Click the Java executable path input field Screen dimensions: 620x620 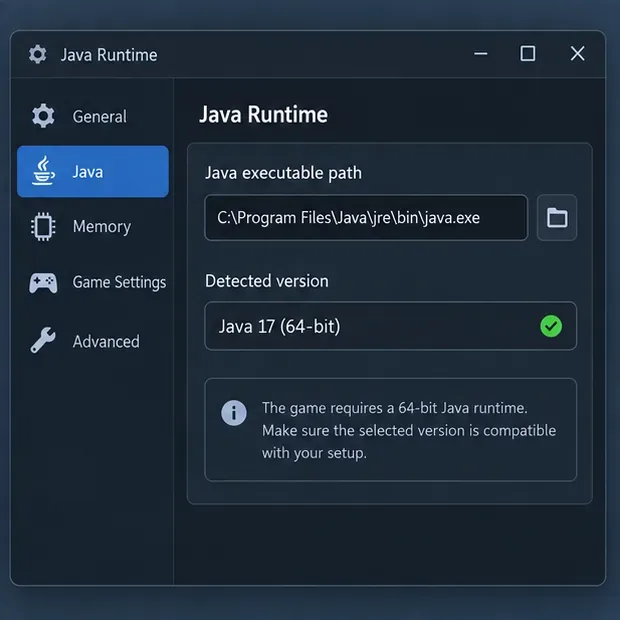point(366,217)
